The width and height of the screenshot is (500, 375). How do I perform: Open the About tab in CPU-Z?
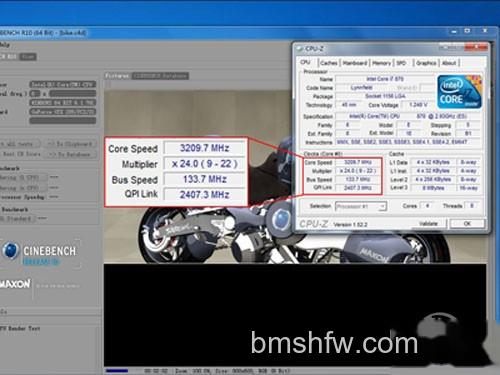[x=449, y=63]
